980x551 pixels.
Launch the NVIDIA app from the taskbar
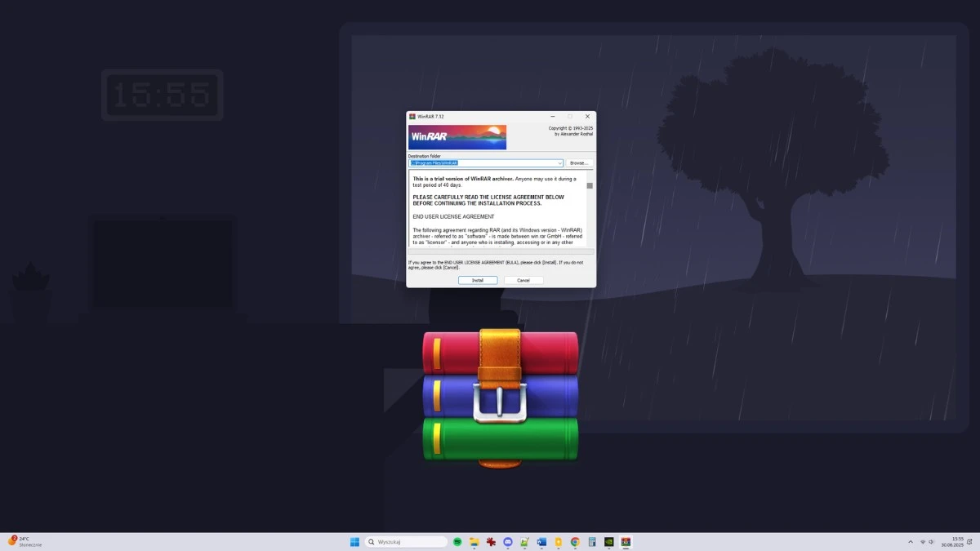608,541
